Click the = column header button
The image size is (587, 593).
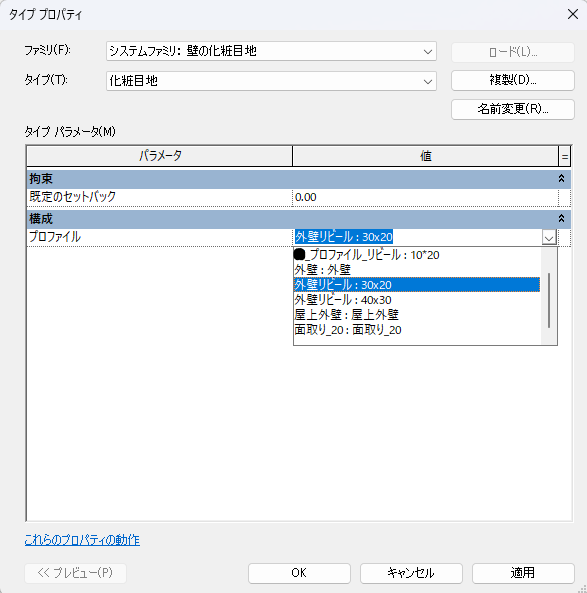pos(565,157)
